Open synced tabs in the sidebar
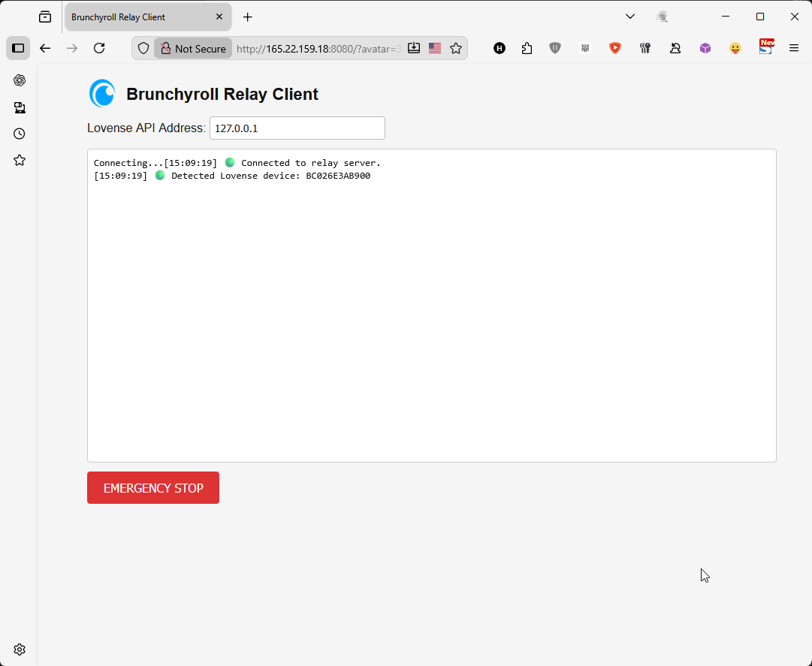 click(x=20, y=107)
